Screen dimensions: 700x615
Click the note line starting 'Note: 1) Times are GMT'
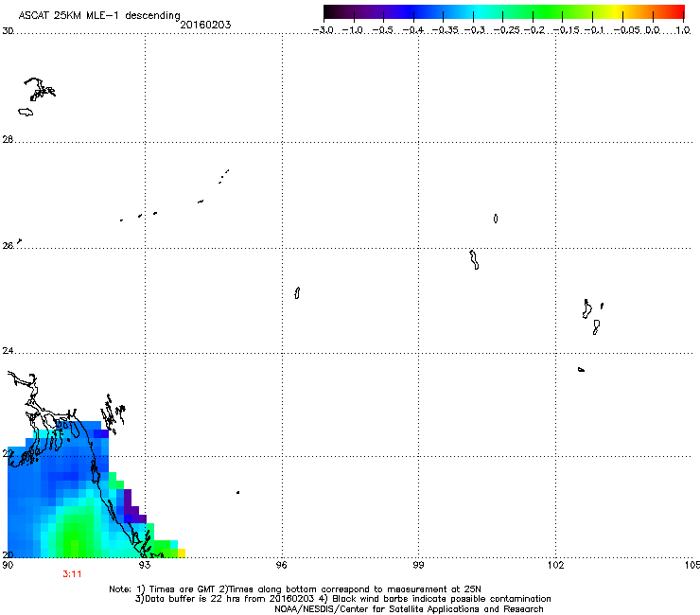(295, 589)
